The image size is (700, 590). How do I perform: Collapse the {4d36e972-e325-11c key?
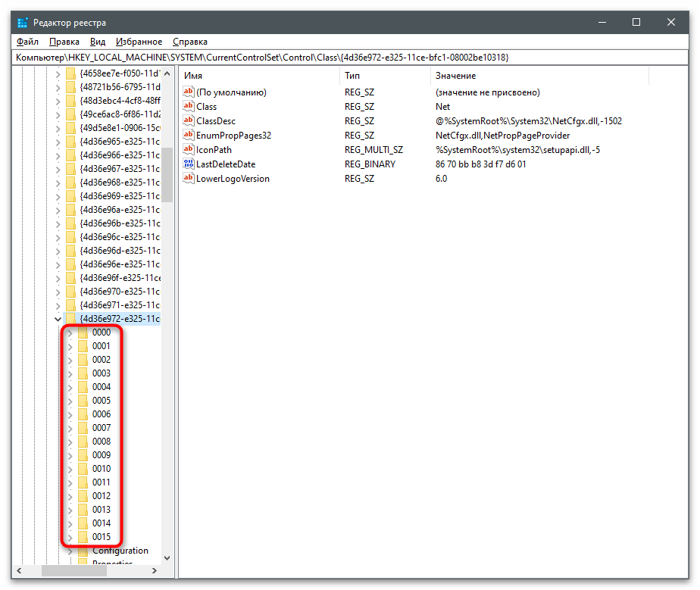(58, 319)
